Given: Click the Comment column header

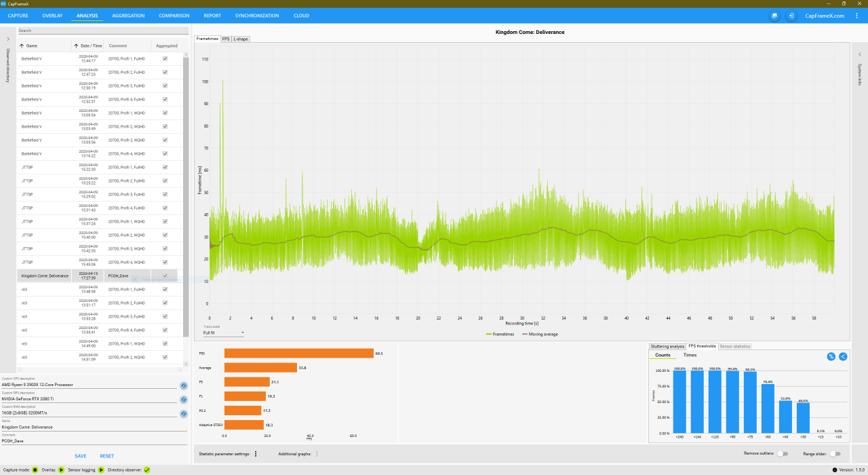Looking at the screenshot, I should [118, 45].
